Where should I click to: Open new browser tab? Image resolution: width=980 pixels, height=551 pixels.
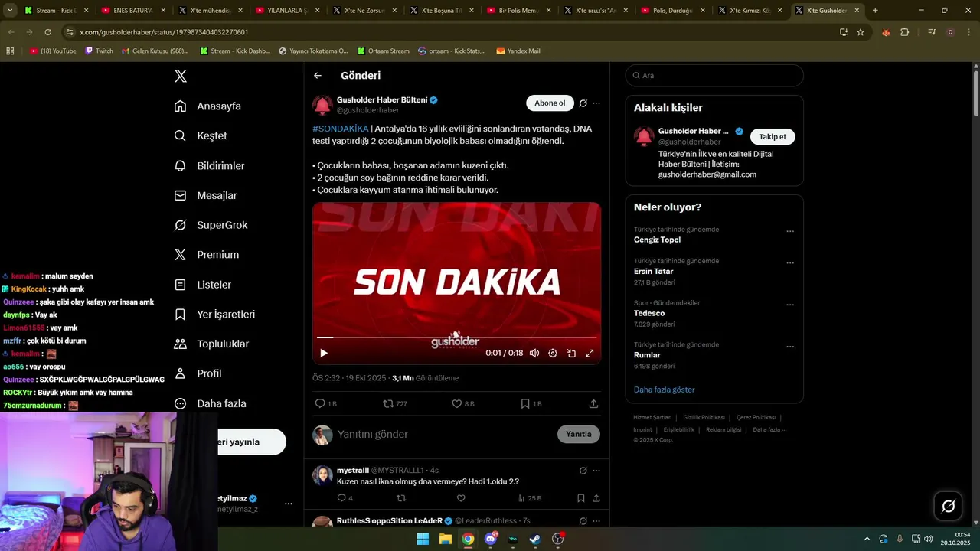[x=875, y=11]
